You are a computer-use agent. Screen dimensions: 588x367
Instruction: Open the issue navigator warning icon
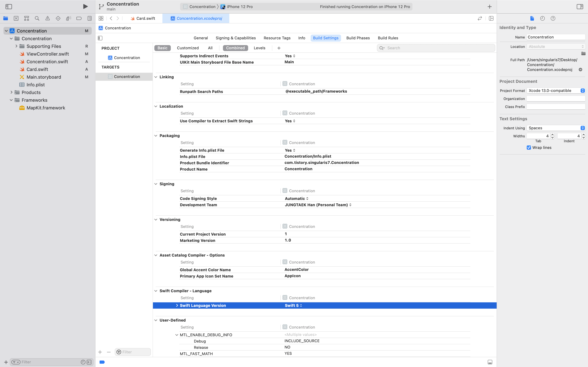[47, 19]
